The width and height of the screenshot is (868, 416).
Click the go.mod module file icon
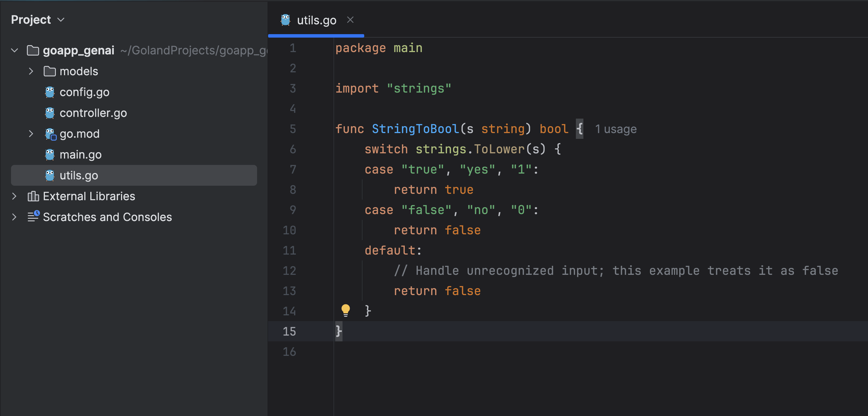[50, 134]
